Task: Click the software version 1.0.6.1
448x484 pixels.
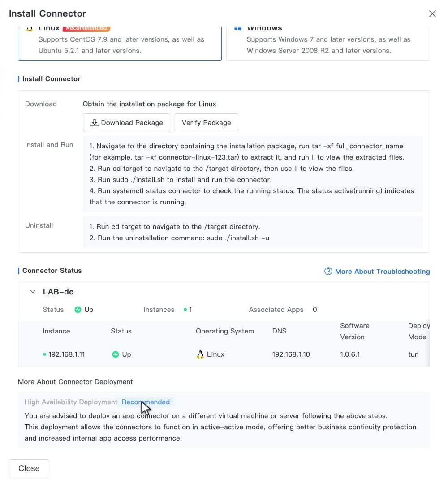Action: click(350, 354)
